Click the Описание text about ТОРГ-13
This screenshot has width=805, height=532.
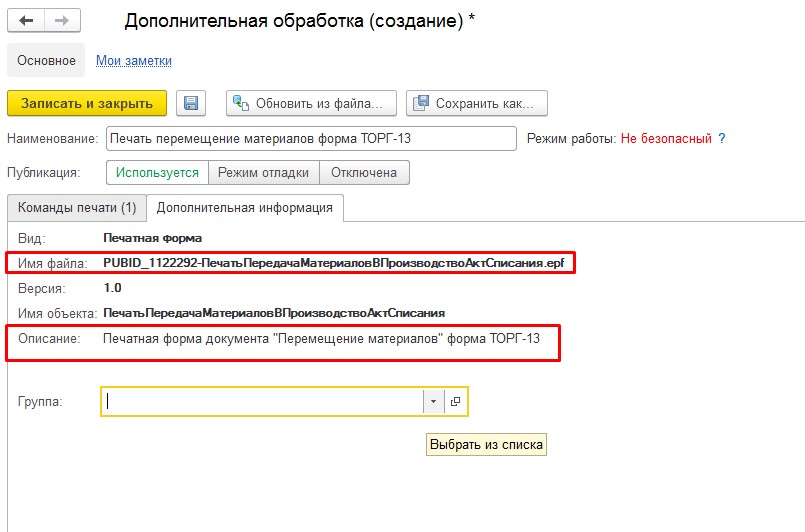pos(321,339)
